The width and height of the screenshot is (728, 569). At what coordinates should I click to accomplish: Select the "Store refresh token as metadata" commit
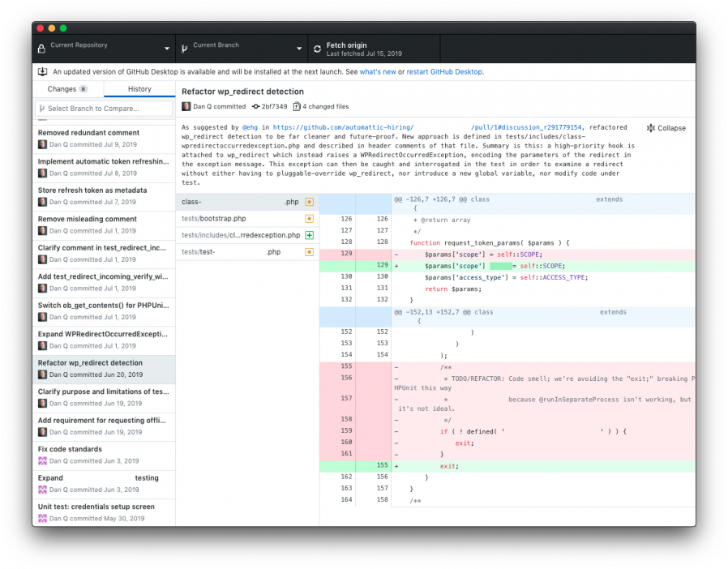pyautogui.click(x=104, y=196)
